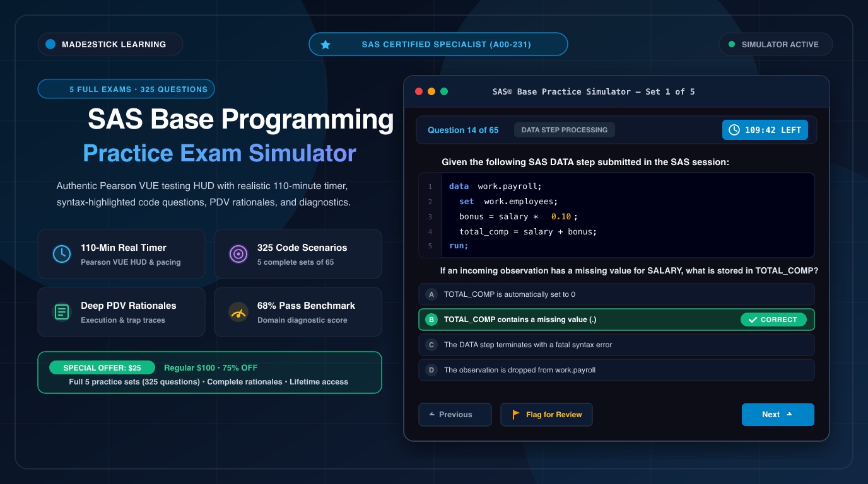868x484 pixels.
Task: Click code line 'bonus = salary * 0.10;'
Action: pyautogui.click(x=519, y=217)
